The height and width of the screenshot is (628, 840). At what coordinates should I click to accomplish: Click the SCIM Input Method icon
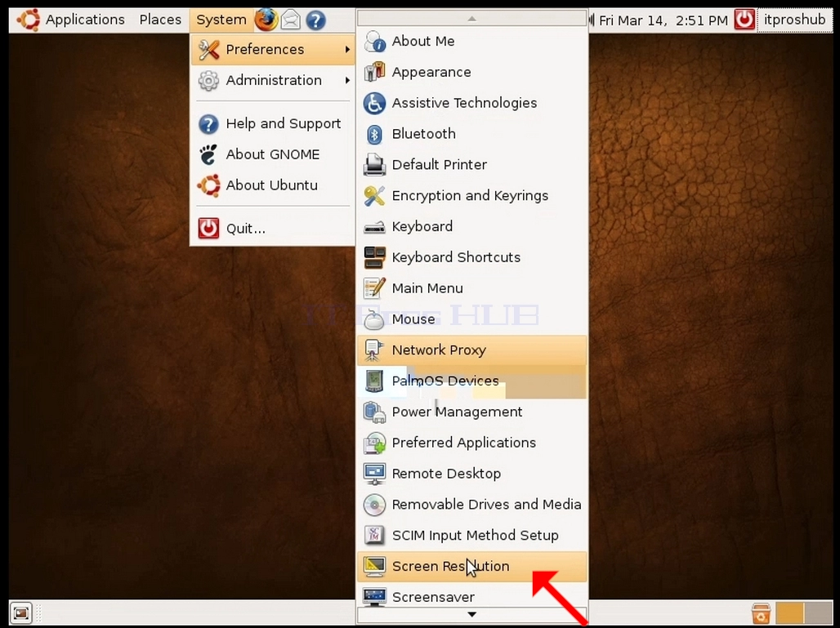374,536
